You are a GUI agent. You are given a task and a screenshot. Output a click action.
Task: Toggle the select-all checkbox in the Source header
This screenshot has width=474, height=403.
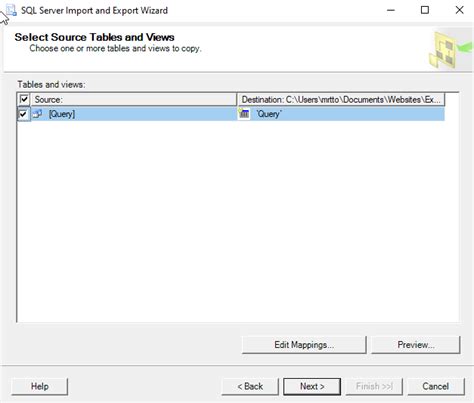point(24,99)
